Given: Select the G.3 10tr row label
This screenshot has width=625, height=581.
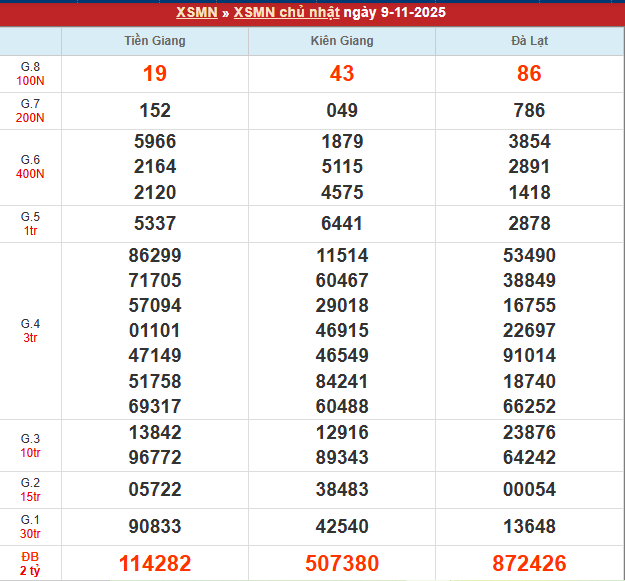Looking at the screenshot, I should [30, 445].
